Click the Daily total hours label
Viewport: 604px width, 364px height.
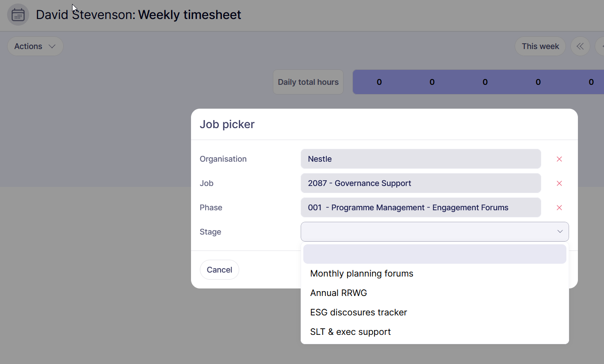point(308,82)
